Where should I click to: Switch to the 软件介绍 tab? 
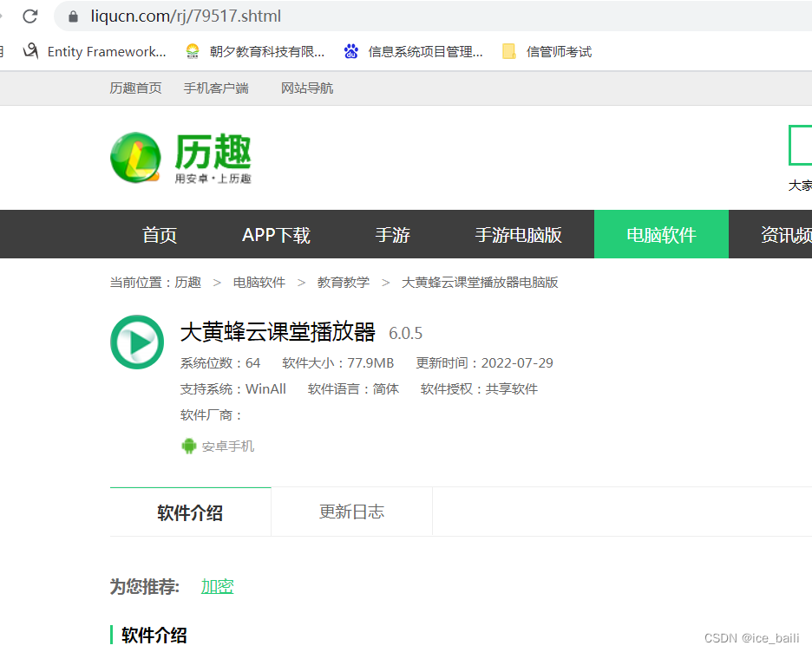click(190, 512)
